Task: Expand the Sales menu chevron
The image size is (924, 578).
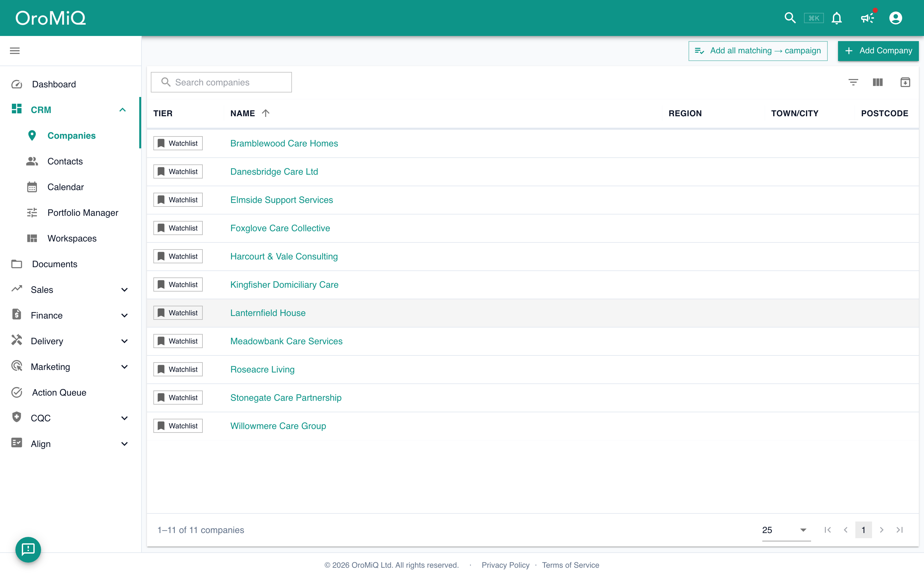Action: (124, 290)
